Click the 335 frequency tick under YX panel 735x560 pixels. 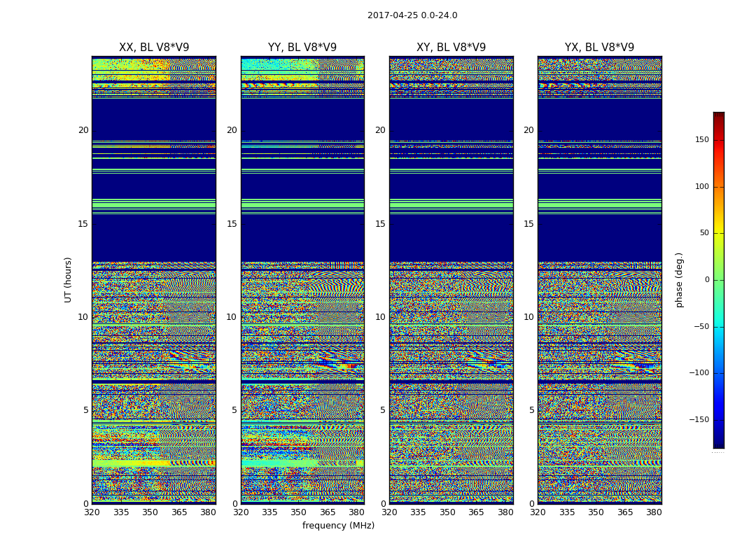coord(567,512)
